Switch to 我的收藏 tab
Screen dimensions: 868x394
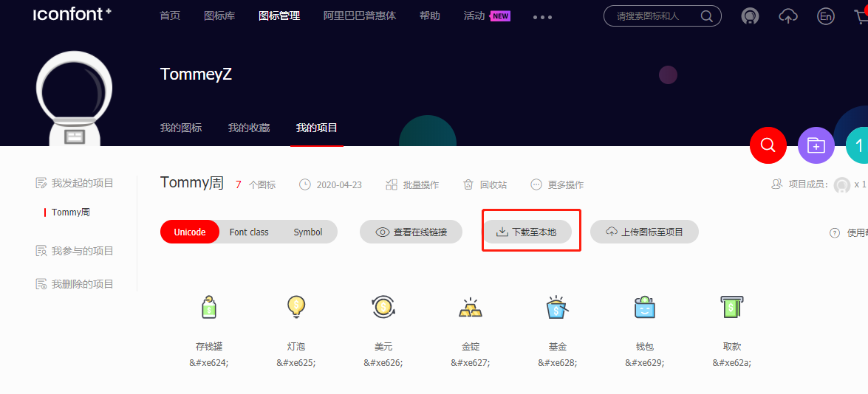(249, 128)
